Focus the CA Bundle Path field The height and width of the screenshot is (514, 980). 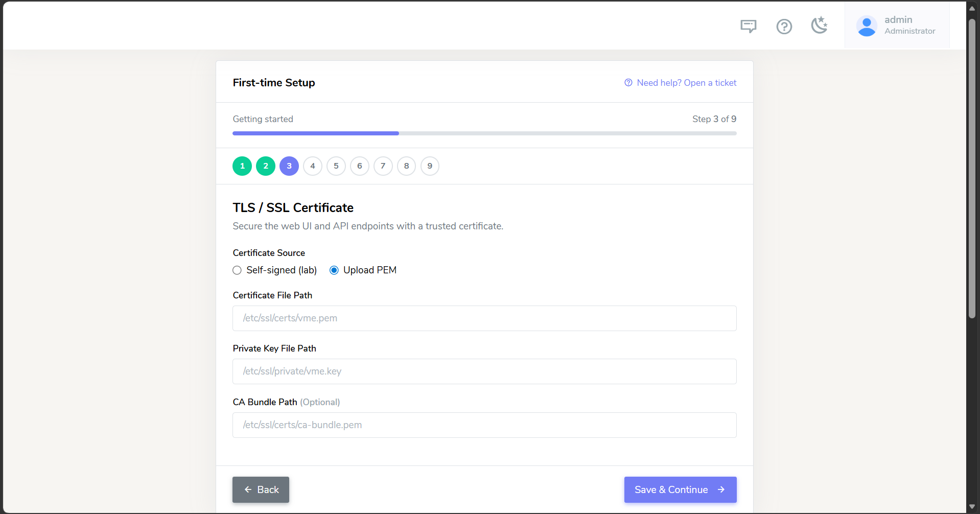click(x=484, y=425)
